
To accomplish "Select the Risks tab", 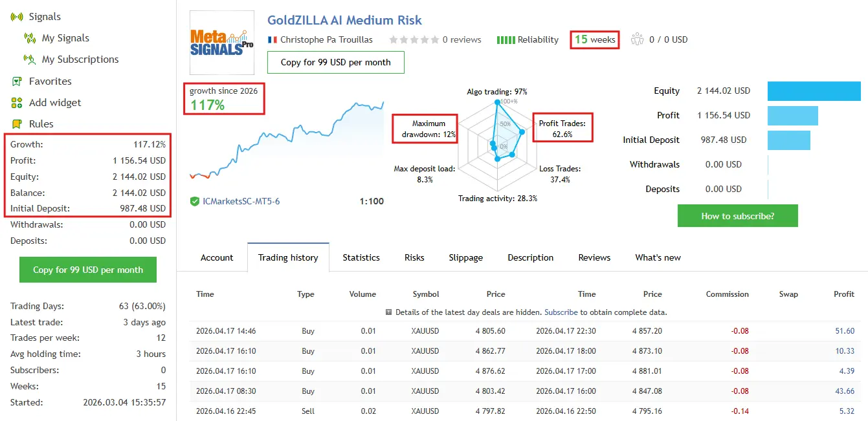I will tap(414, 257).
